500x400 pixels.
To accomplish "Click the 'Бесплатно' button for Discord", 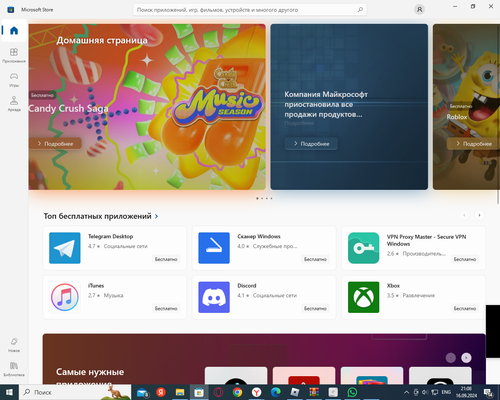I will click(x=315, y=308).
